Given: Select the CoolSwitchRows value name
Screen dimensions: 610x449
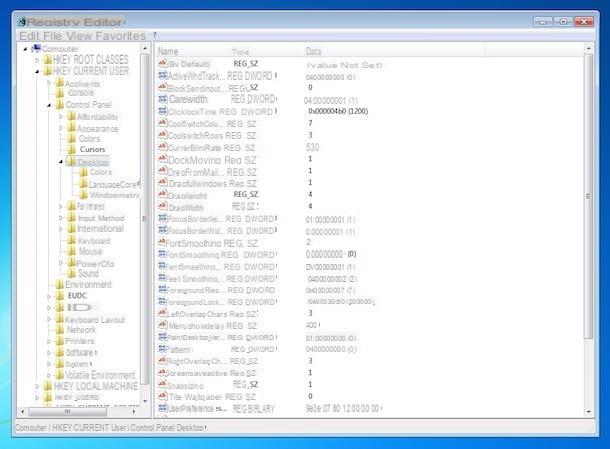Looking at the screenshot, I should pyautogui.click(x=196, y=135).
